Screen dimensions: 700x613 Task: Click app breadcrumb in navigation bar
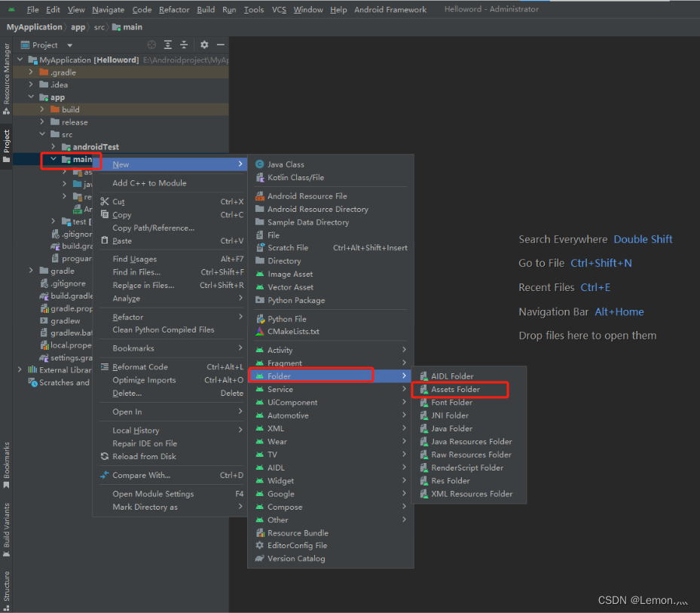[78, 27]
